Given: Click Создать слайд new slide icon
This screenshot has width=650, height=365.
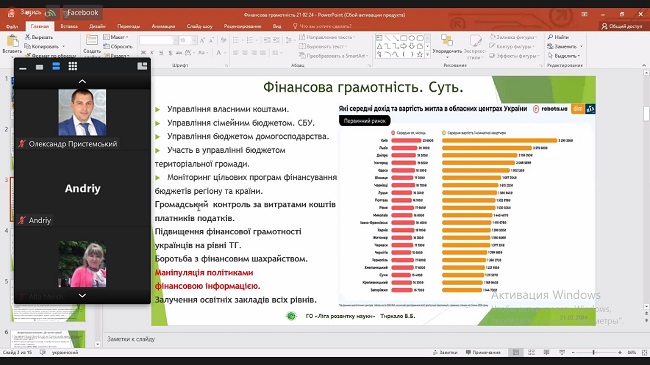Looking at the screenshot, I should click(91, 40).
